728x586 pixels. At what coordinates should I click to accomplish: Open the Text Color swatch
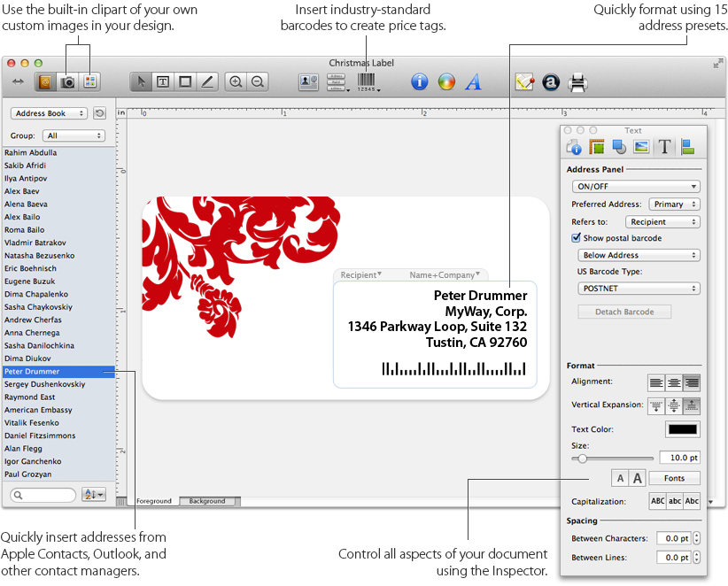click(x=682, y=429)
